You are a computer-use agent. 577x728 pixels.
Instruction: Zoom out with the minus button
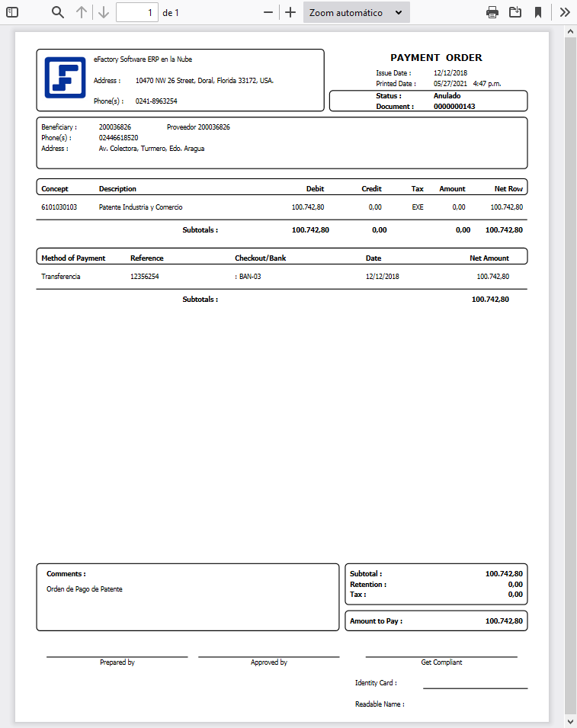pyautogui.click(x=268, y=12)
